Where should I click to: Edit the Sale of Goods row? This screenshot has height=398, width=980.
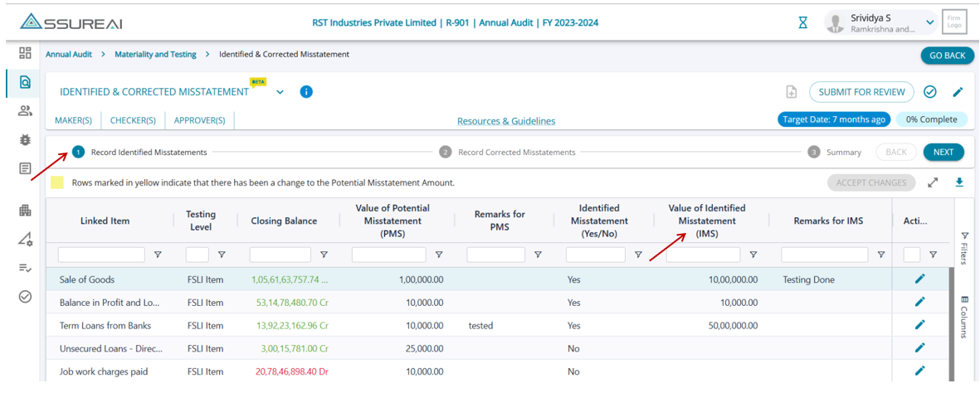click(919, 279)
